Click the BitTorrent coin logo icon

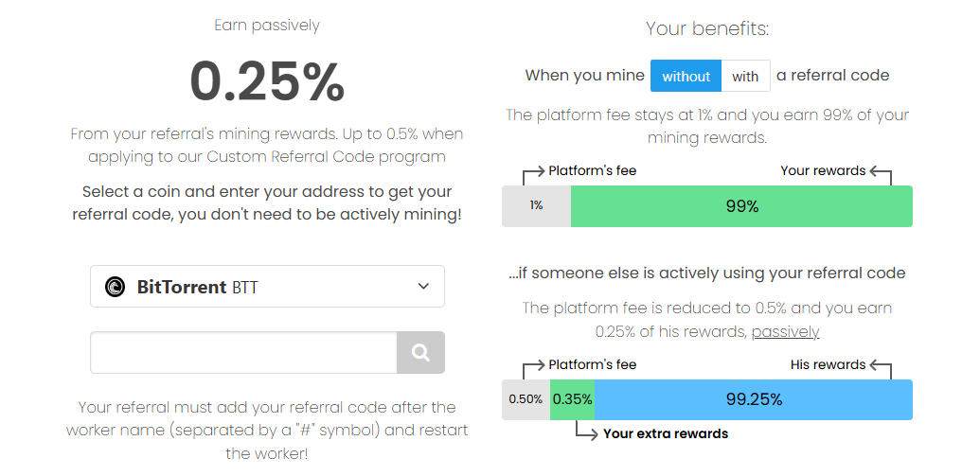pos(115,287)
